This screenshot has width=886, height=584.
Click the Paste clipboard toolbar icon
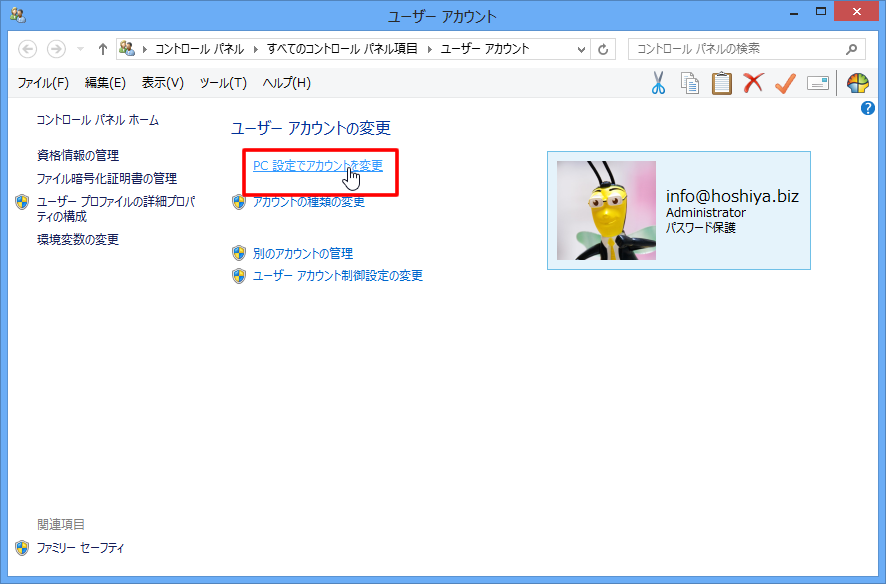point(721,83)
